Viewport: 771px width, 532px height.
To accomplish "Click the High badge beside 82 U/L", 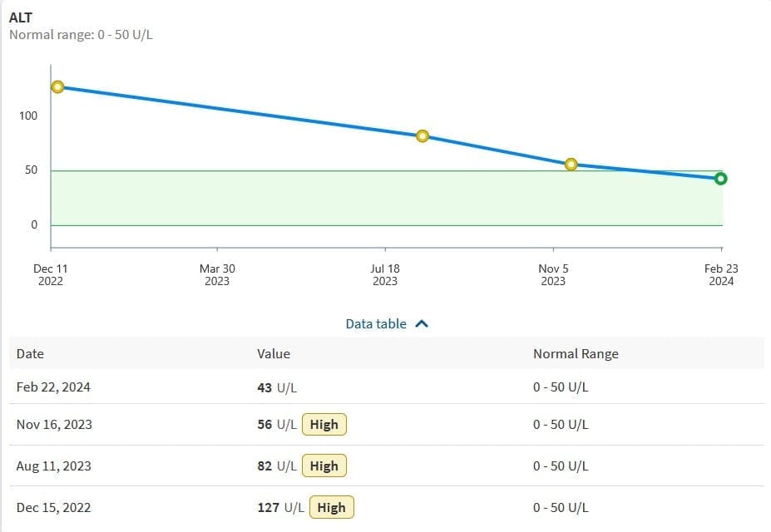I will point(324,466).
